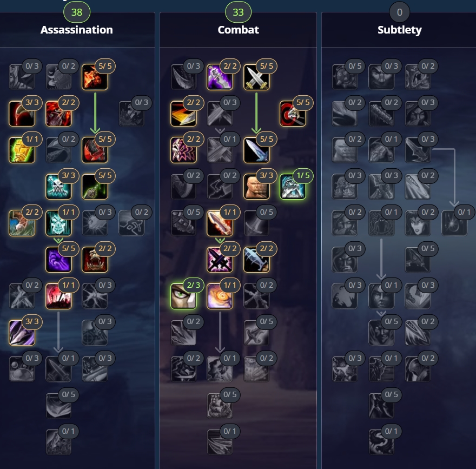
Task: Click the teal skull 3/3 Assassination talent
Action: [58, 187]
